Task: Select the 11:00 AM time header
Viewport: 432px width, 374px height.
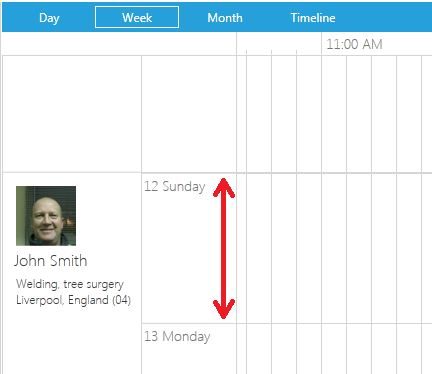Action: click(x=354, y=44)
